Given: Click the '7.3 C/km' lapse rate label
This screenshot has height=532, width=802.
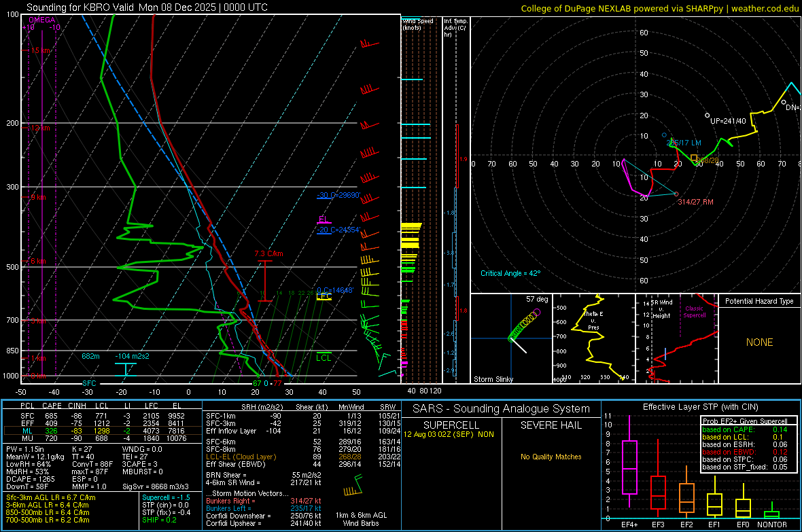Looking at the screenshot, I should tap(268, 253).
